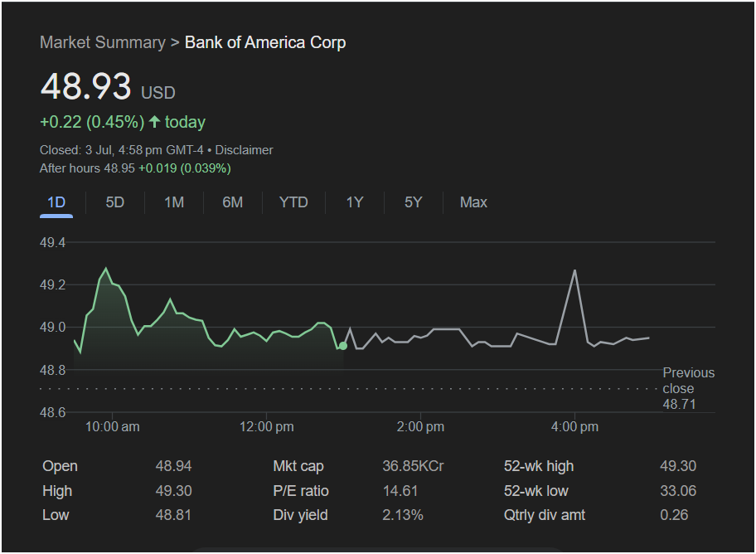The width and height of the screenshot is (756, 554).
Task: Click the day High value 49.30
Action: (173, 491)
